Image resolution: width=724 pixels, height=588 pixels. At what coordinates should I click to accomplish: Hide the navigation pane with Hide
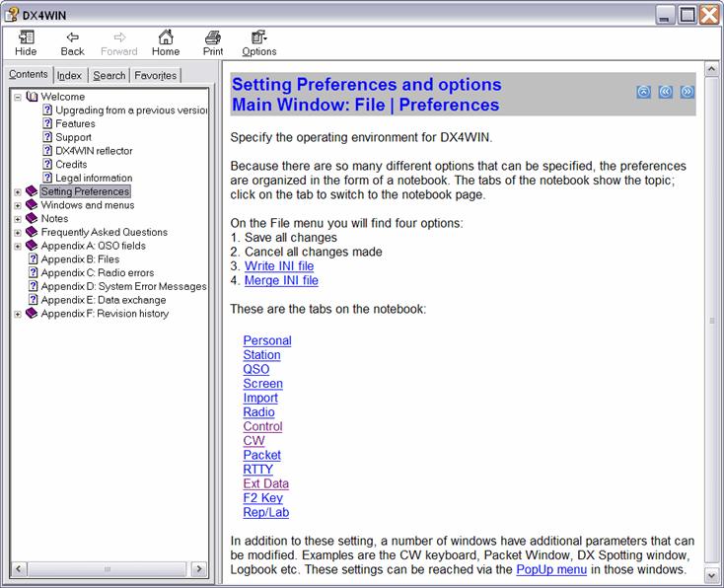[26, 43]
